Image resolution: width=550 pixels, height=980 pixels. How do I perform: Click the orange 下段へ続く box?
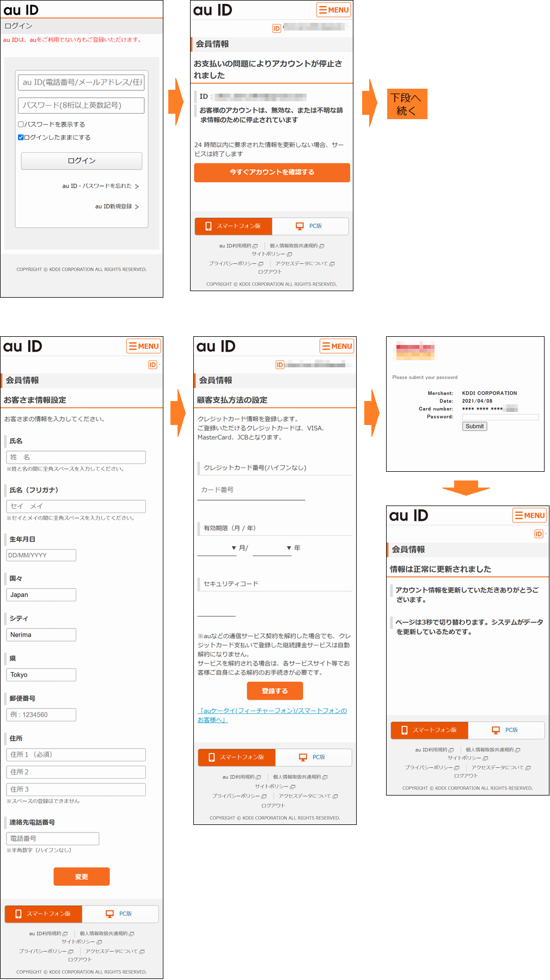[x=407, y=104]
